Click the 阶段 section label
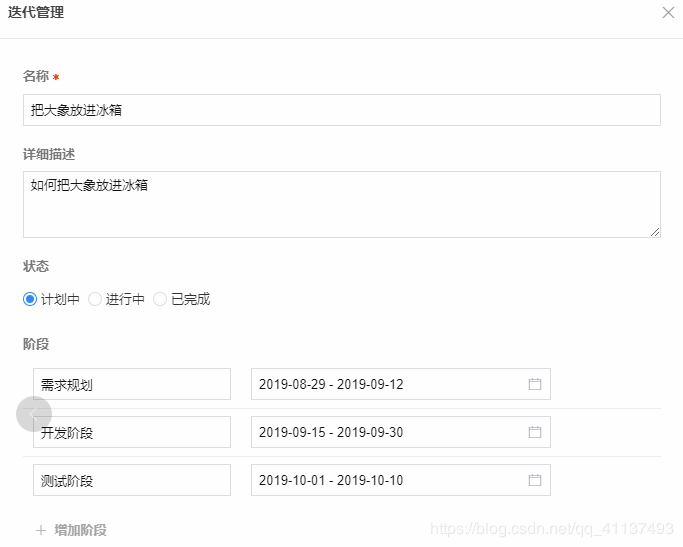Image resolution: width=683 pixels, height=547 pixels. (36, 344)
